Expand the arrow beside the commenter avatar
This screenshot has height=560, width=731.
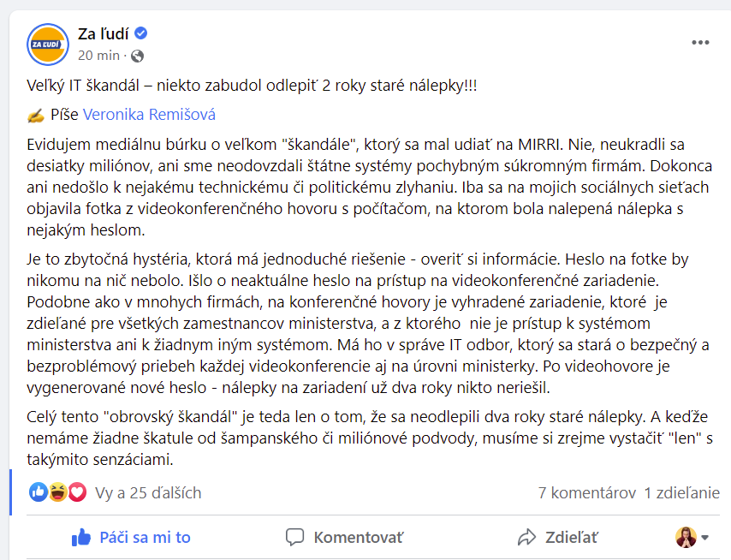pos(705,538)
